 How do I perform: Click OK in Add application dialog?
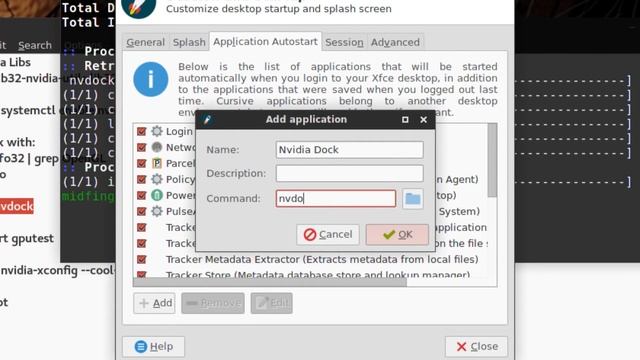397,235
